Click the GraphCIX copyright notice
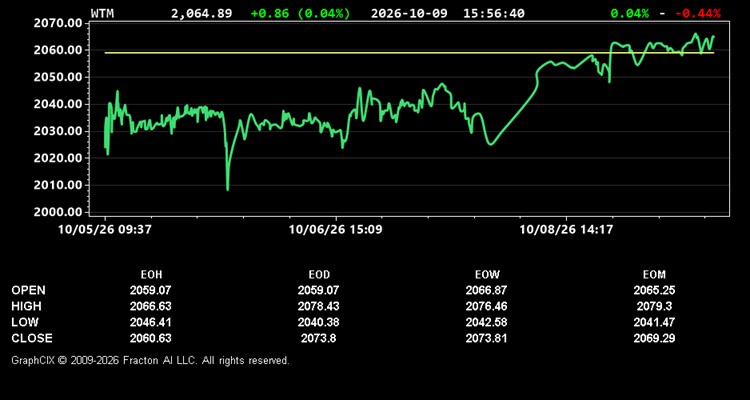 point(150,360)
